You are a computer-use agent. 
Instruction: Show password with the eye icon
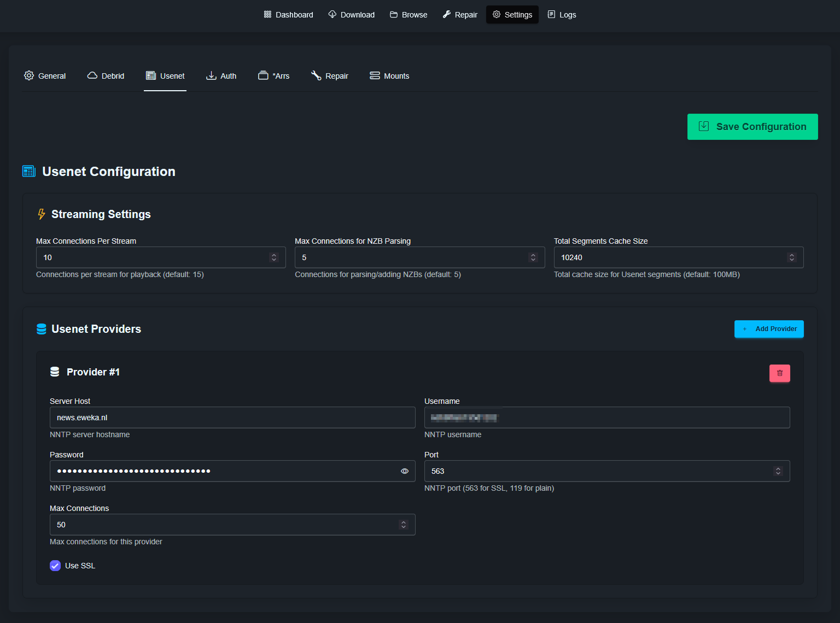tap(405, 471)
